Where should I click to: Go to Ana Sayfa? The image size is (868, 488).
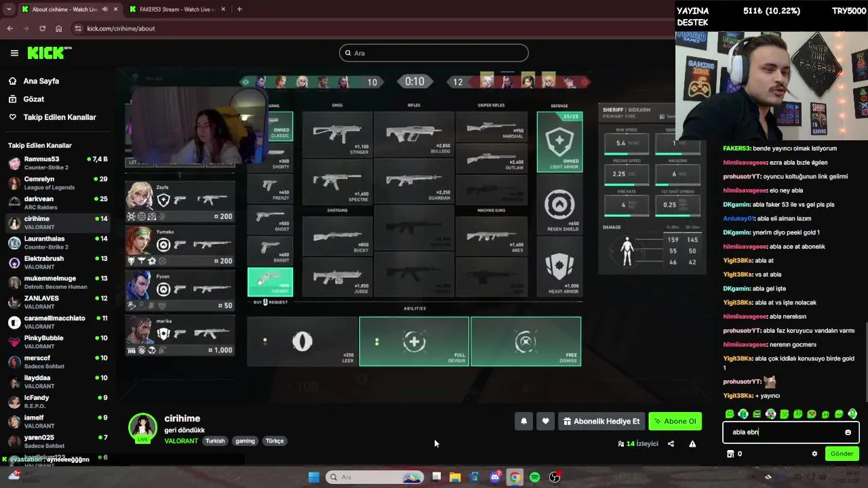(41, 81)
